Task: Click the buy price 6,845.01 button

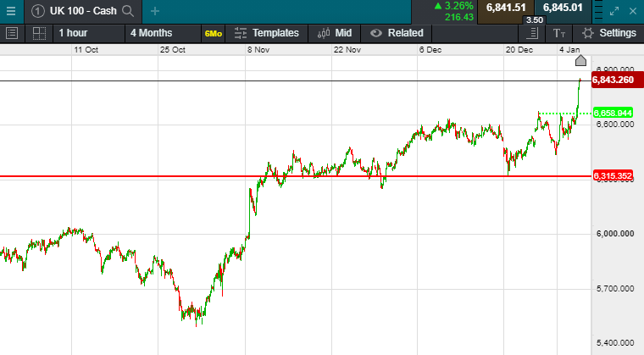Action: 563,8
